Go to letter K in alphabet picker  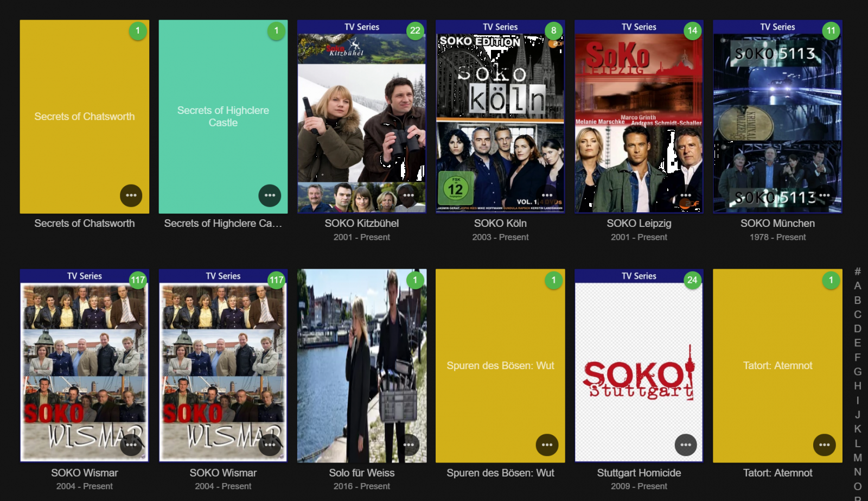click(858, 429)
